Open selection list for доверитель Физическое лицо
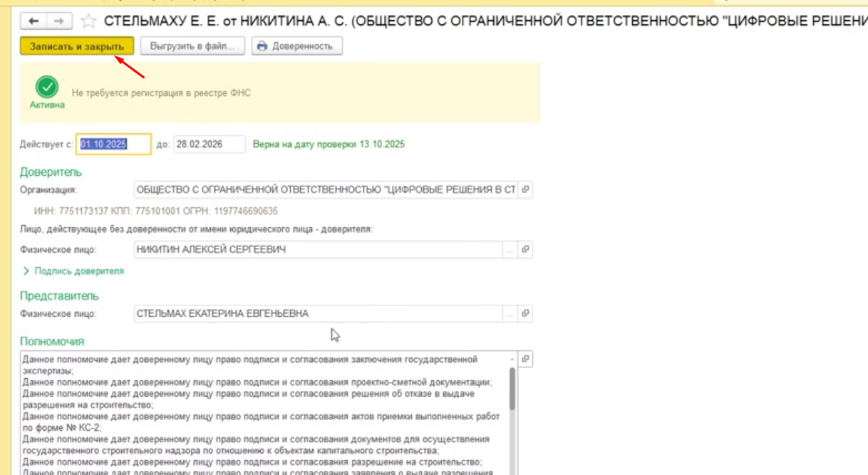 (x=510, y=250)
